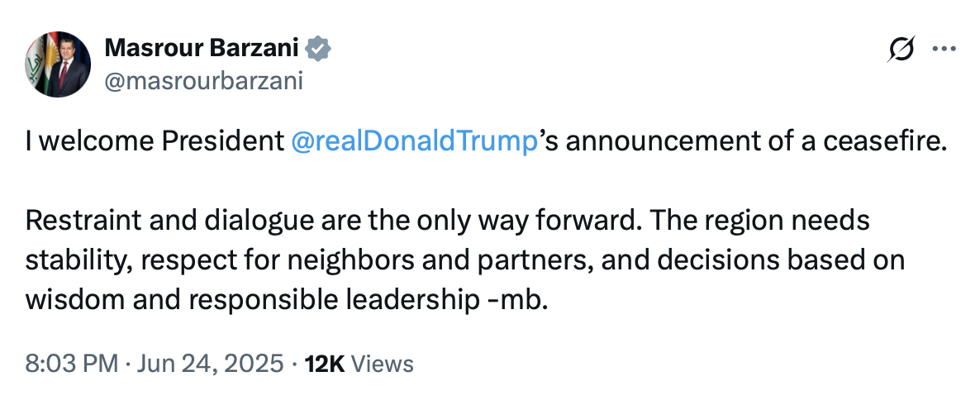The height and width of the screenshot is (405, 980).
Task: Click the words "I welcome President"
Action: [155, 141]
